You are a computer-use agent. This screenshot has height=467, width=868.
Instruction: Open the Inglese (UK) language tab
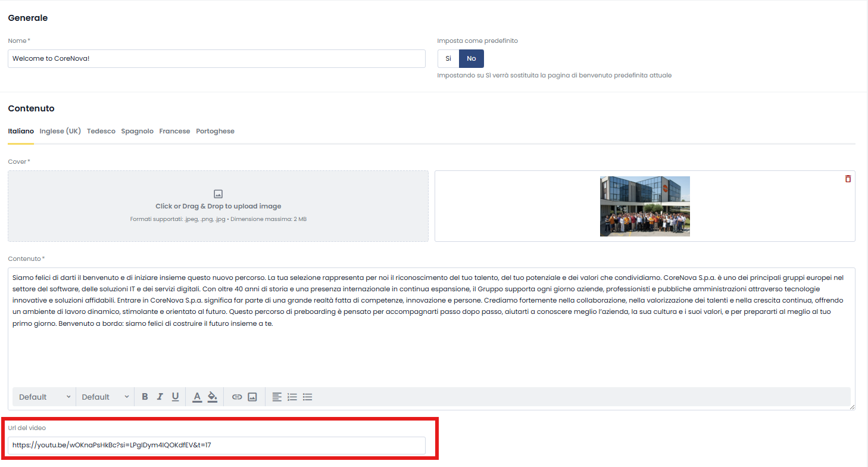pos(60,131)
